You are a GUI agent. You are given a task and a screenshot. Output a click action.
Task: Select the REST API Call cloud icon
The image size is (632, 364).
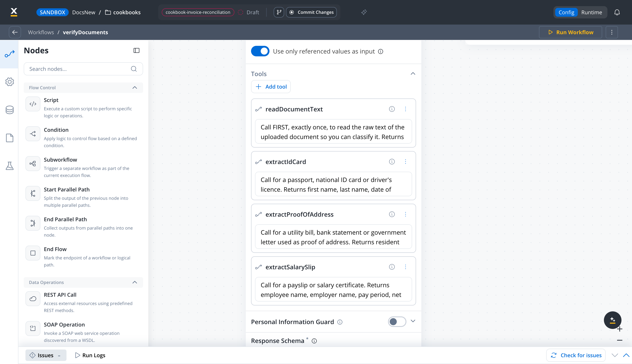(x=33, y=299)
